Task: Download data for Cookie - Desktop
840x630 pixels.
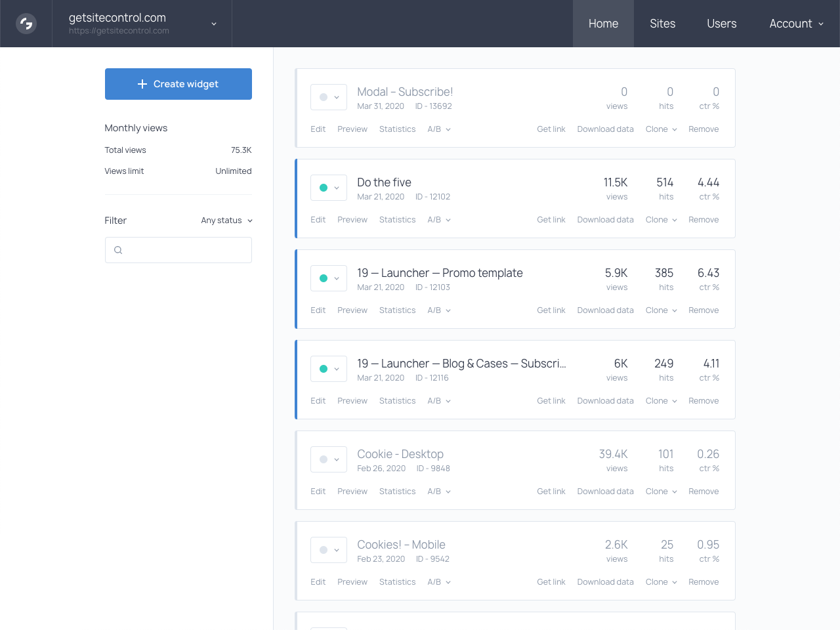Action: (x=605, y=492)
